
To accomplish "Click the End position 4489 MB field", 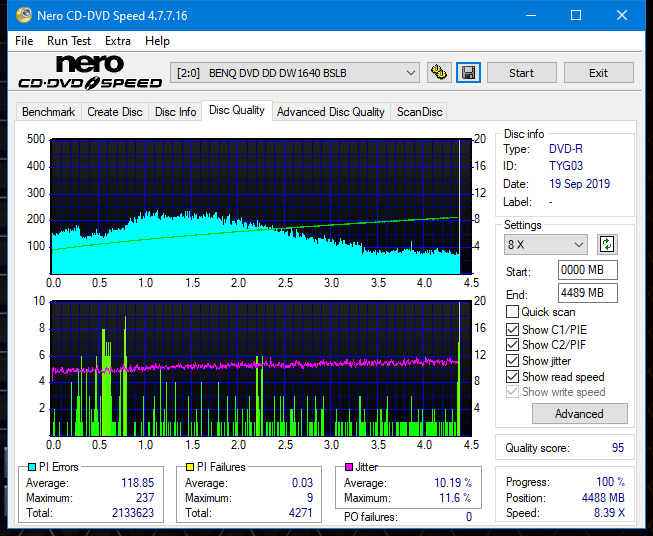I will point(588,293).
